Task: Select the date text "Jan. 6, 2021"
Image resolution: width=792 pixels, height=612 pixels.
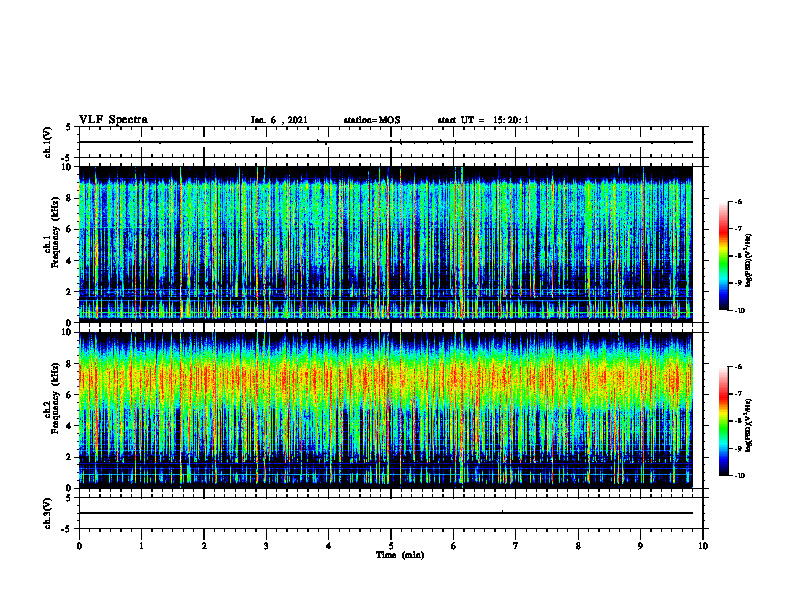Action: coord(279,120)
